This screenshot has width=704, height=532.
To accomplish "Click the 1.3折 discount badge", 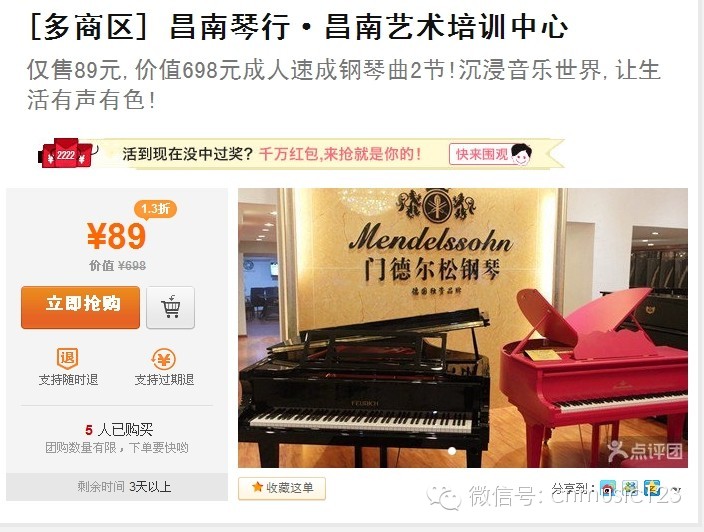I will 155,209.
